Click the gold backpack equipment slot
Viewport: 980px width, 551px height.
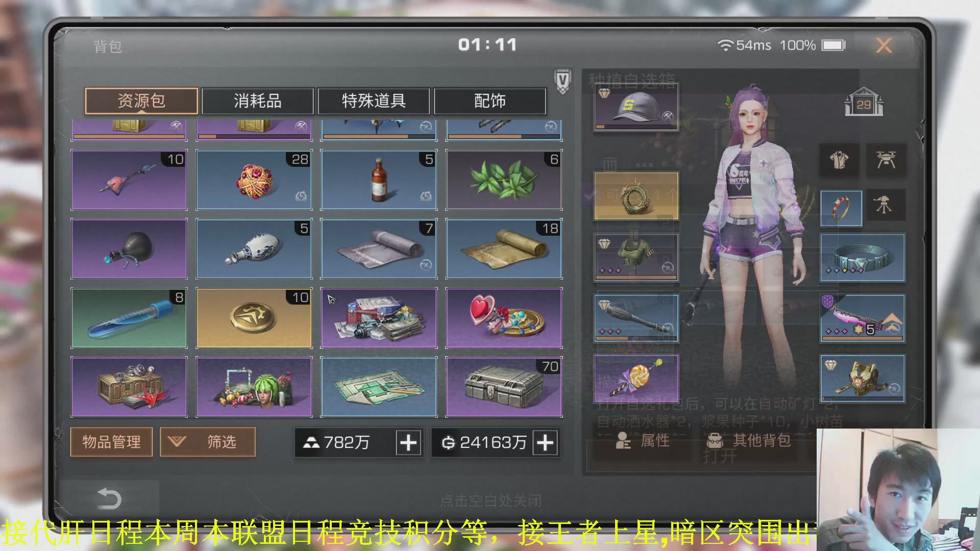point(863,379)
